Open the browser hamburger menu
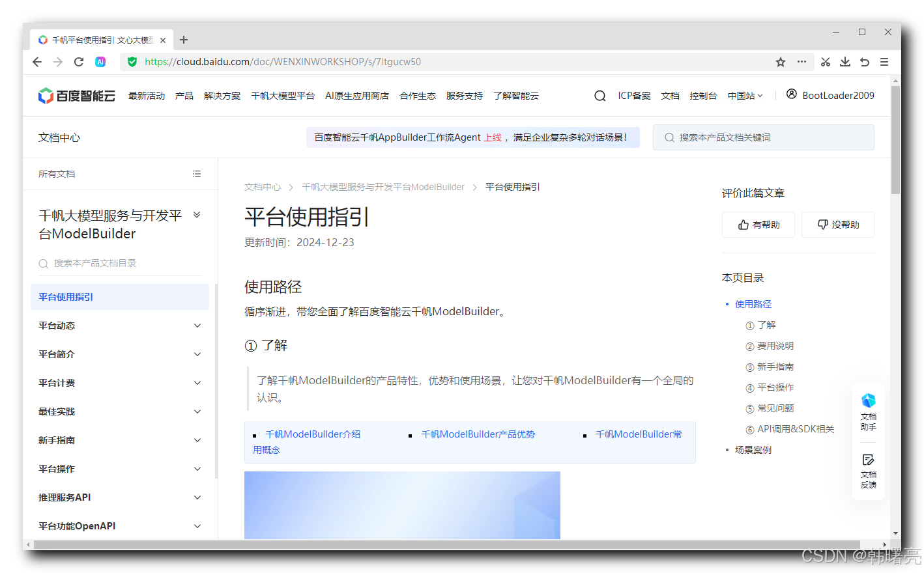 884,62
